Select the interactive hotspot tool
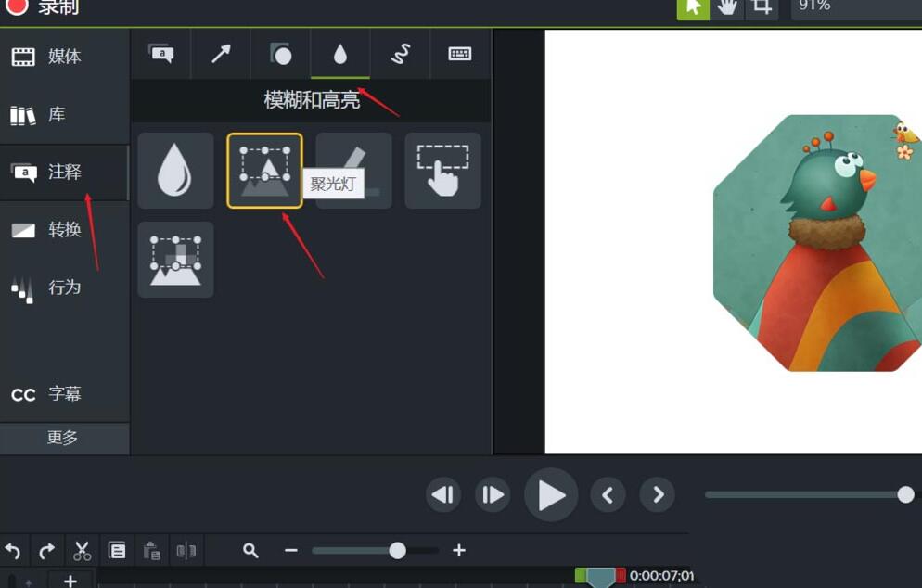 pos(442,170)
